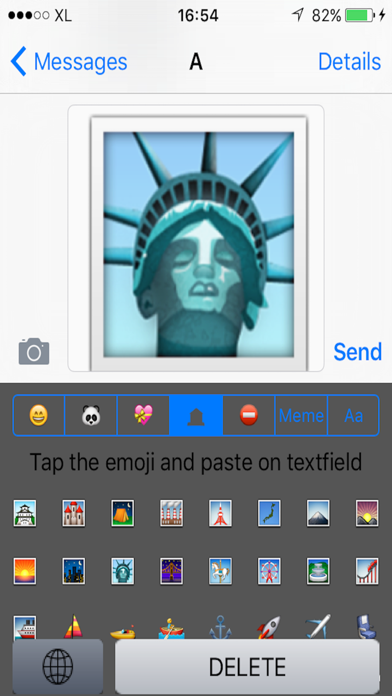
Task: Tap the ferris wheel emoji
Action: 269,571
